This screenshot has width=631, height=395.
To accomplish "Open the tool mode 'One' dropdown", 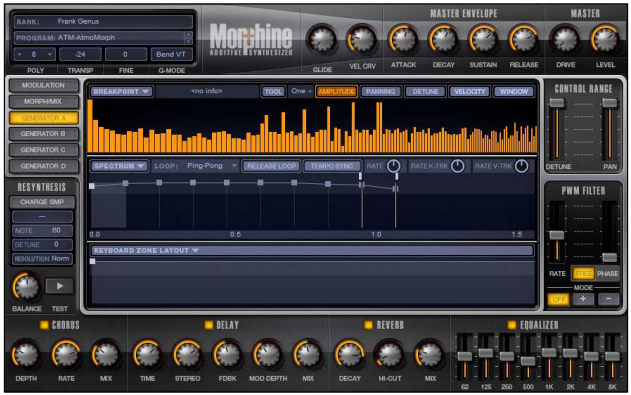I will coord(301,91).
